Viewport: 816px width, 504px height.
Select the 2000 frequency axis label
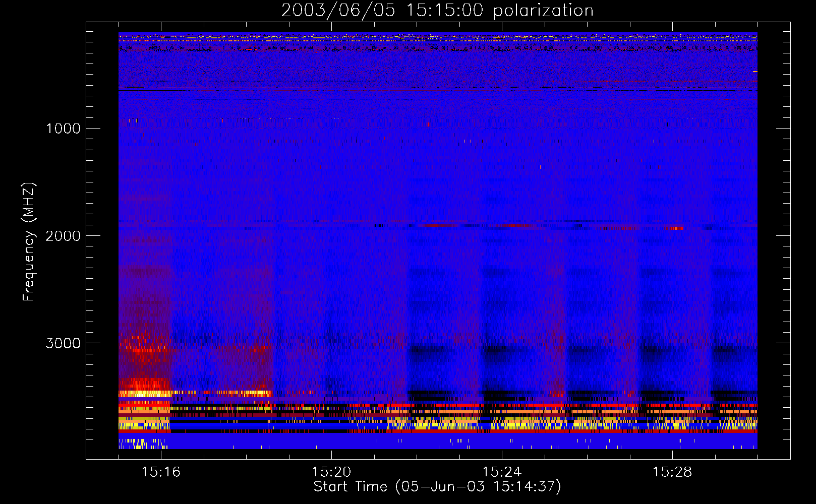click(x=63, y=236)
